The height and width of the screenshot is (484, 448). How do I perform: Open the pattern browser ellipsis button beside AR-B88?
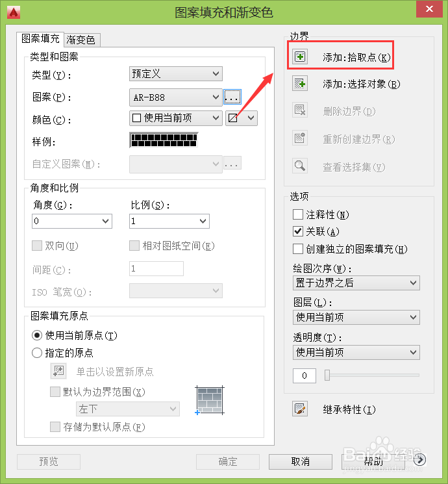232,97
